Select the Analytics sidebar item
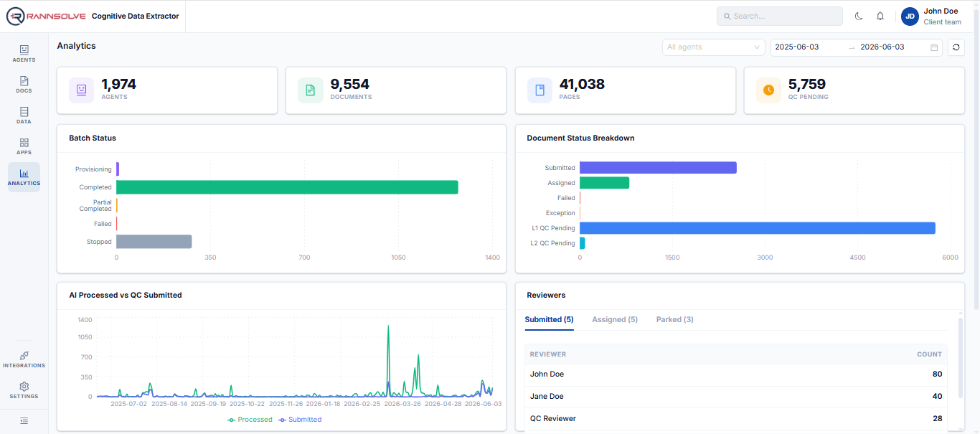This screenshot has width=980, height=434. pyautogui.click(x=24, y=177)
